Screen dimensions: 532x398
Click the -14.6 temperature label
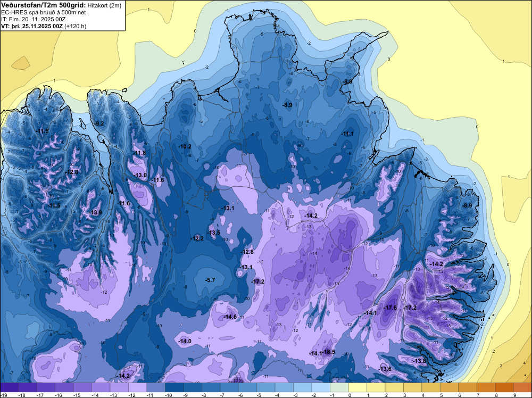pyautogui.click(x=230, y=317)
